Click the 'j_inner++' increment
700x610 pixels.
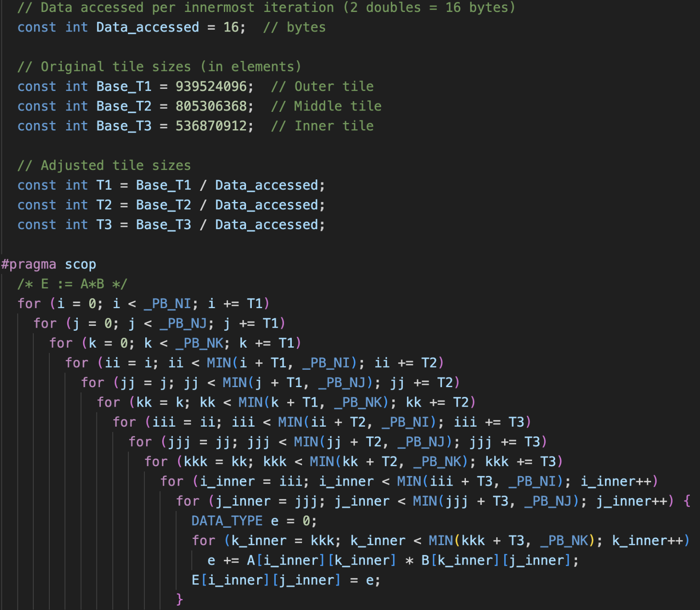[632, 501]
